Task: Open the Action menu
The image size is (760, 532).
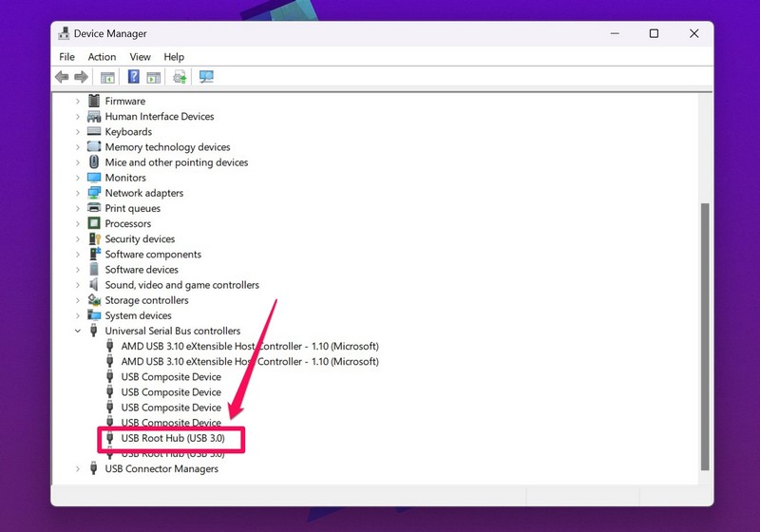Action: coord(102,57)
